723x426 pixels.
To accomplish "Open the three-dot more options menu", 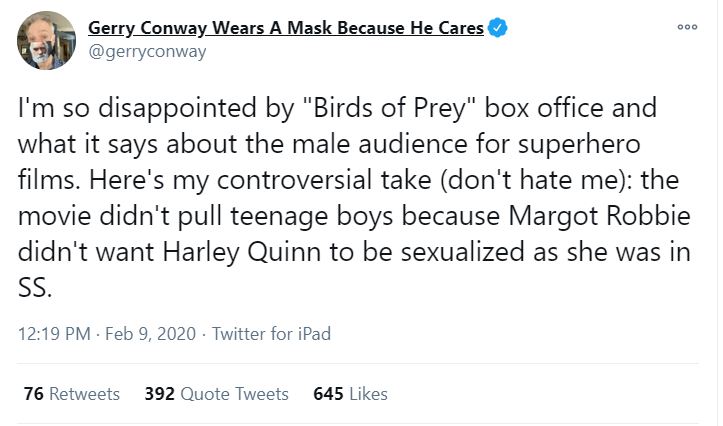I will coord(687,29).
